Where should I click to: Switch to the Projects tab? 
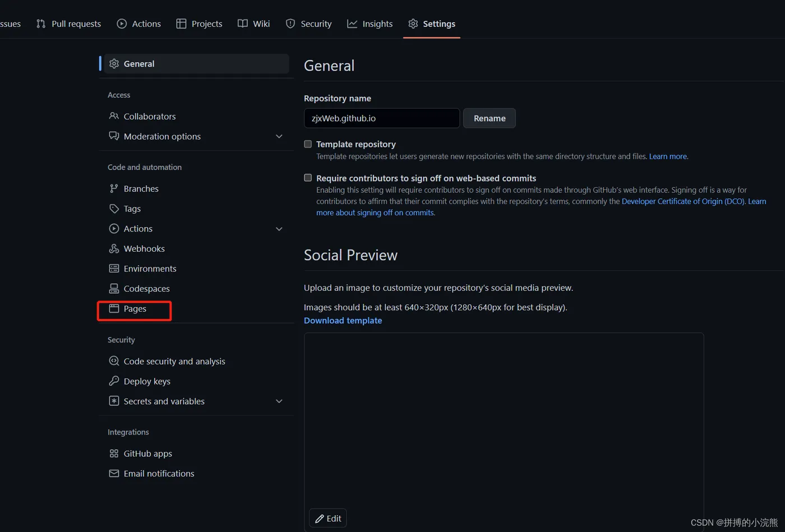tap(200, 24)
